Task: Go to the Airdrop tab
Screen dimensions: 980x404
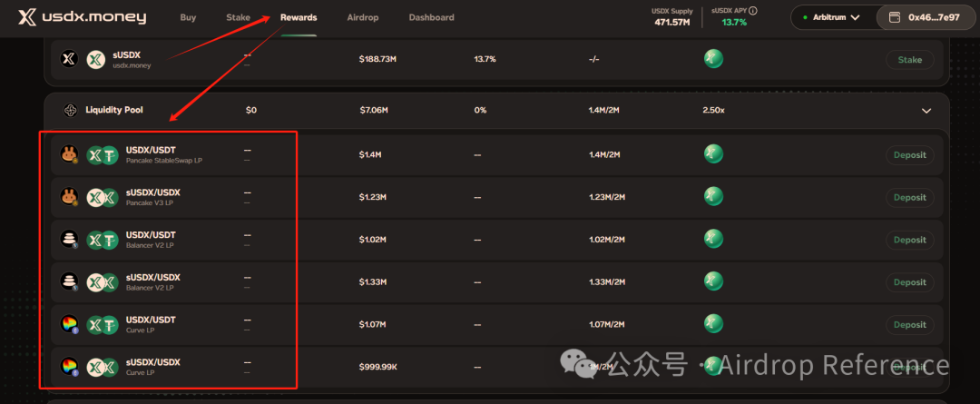Action: 363,17
